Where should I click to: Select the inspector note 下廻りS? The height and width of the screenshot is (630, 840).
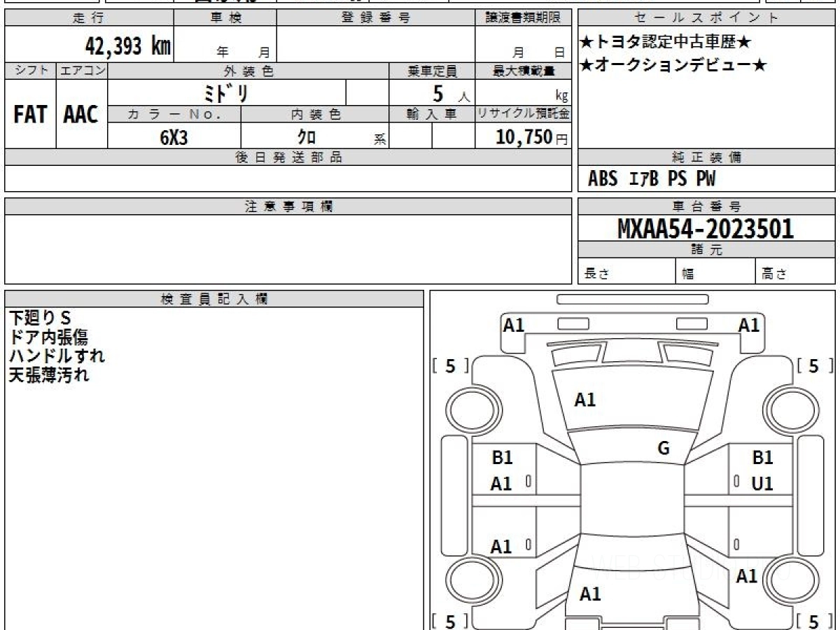[41, 318]
